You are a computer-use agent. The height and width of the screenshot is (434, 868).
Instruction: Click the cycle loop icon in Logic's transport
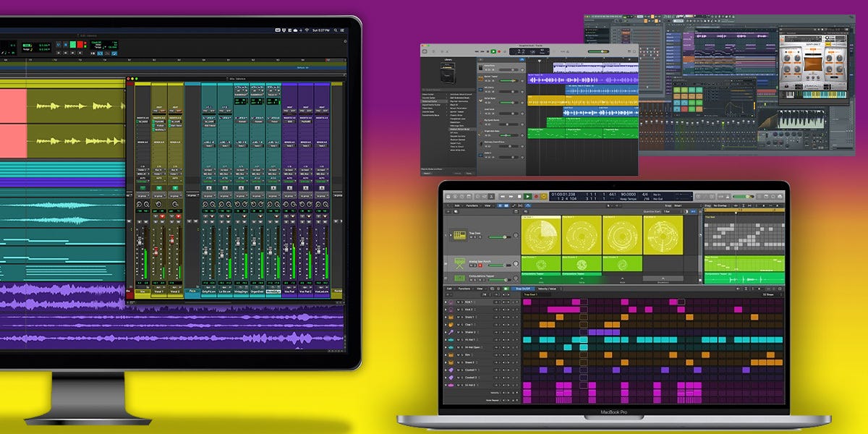pyautogui.click(x=543, y=196)
